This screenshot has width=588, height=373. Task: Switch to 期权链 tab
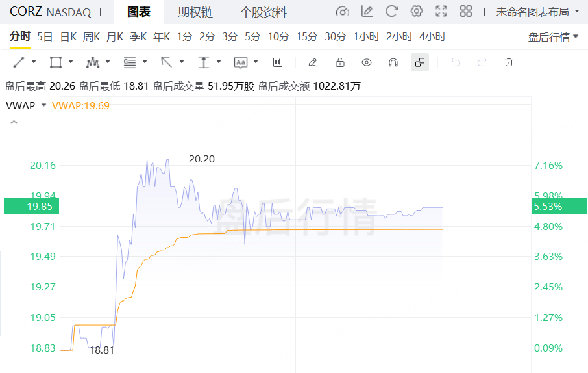(195, 12)
